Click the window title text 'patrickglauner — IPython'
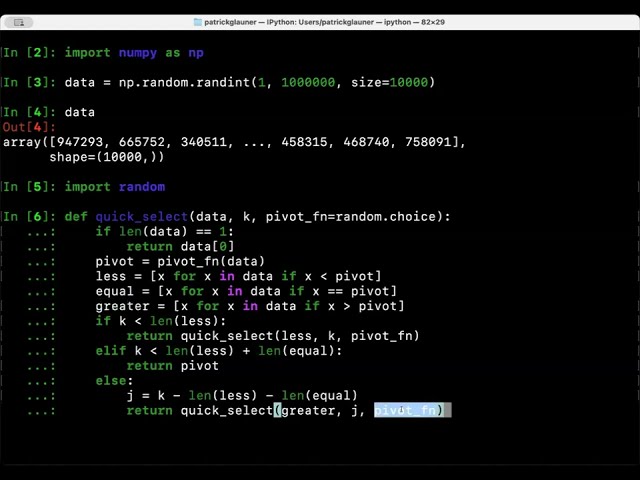 pyautogui.click(x=250, y=22)
